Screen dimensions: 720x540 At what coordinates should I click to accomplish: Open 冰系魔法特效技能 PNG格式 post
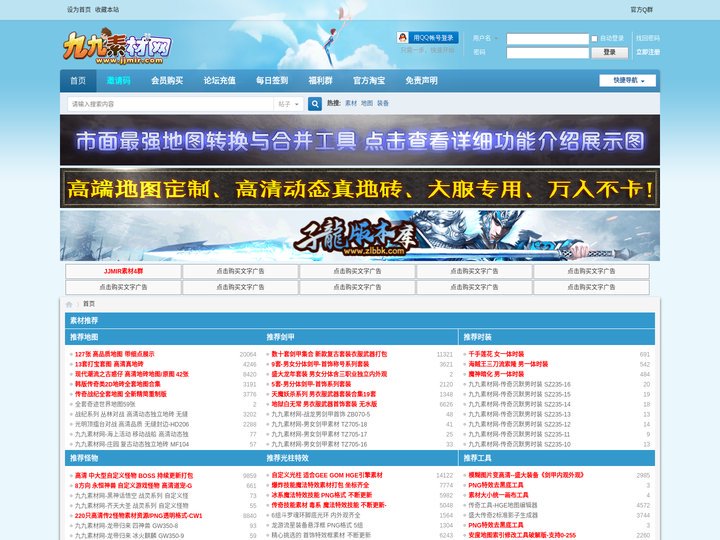321,495
